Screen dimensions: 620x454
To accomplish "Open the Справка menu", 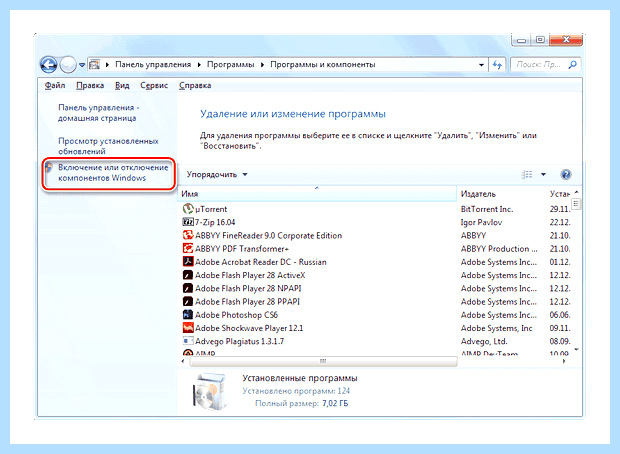I will (195, 85).
